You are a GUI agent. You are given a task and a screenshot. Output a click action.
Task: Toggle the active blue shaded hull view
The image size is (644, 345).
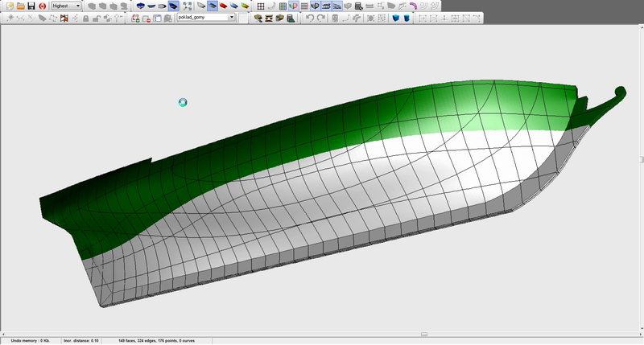212,6
